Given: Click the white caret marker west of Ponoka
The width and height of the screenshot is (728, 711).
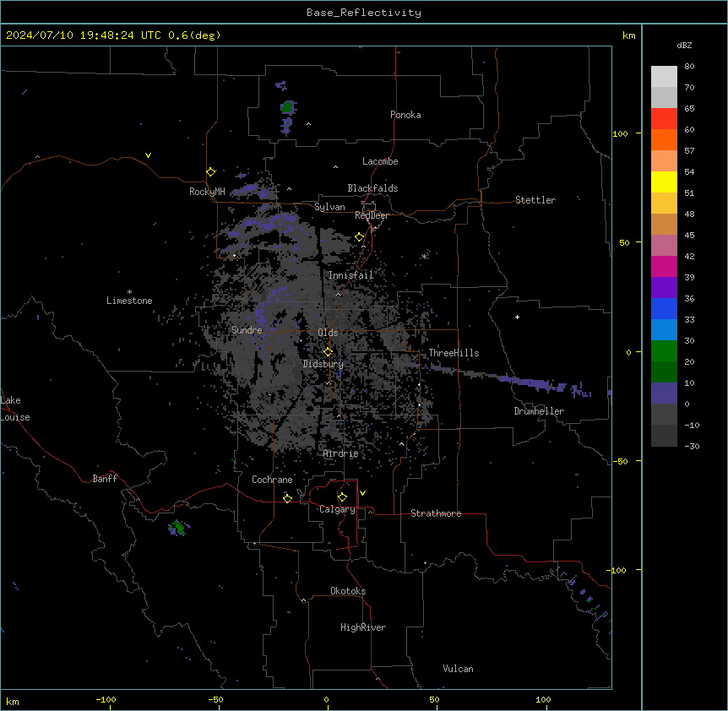Looking at the screenshot, I should (309, 124).
